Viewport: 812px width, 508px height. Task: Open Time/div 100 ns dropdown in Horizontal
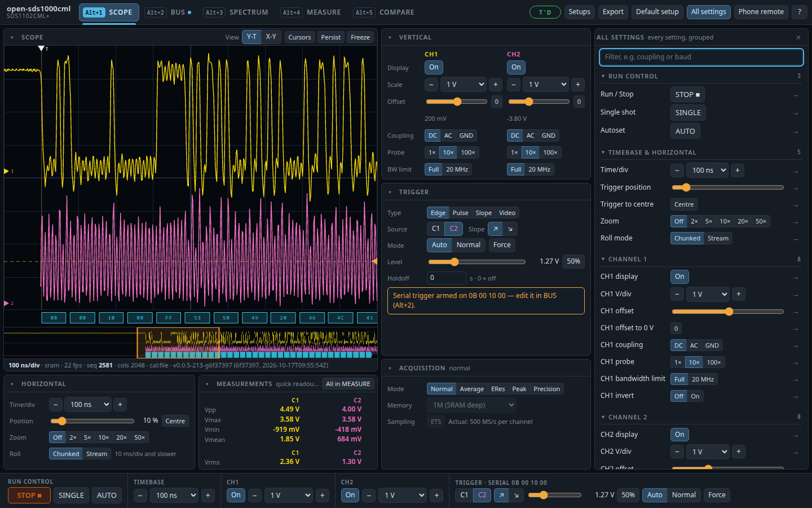88,404
